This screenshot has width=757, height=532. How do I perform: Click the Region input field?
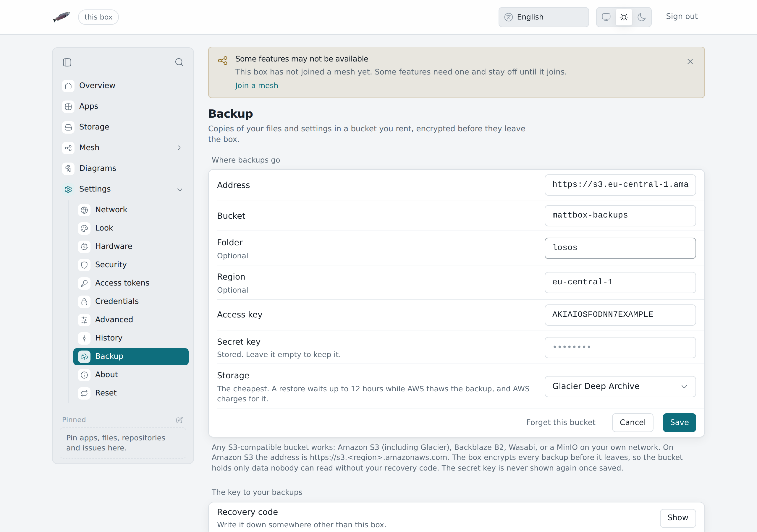(x=620, y=283)
